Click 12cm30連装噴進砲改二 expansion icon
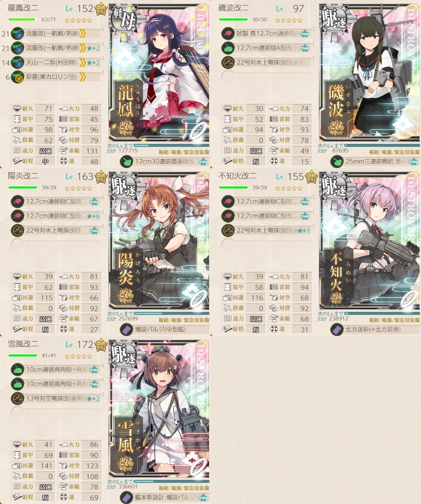The width and height of the screenshot is (421, 504). (x=126, y=162)
